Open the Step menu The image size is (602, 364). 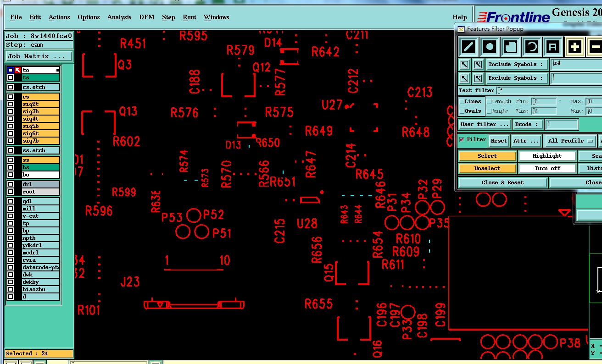168,17
